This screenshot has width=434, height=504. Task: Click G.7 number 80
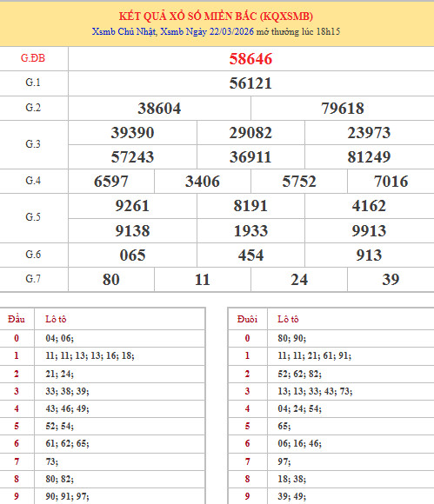pos(111,279)
